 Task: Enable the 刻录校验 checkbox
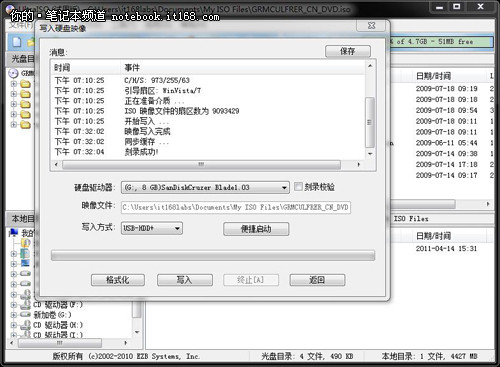tap(298, 187)
